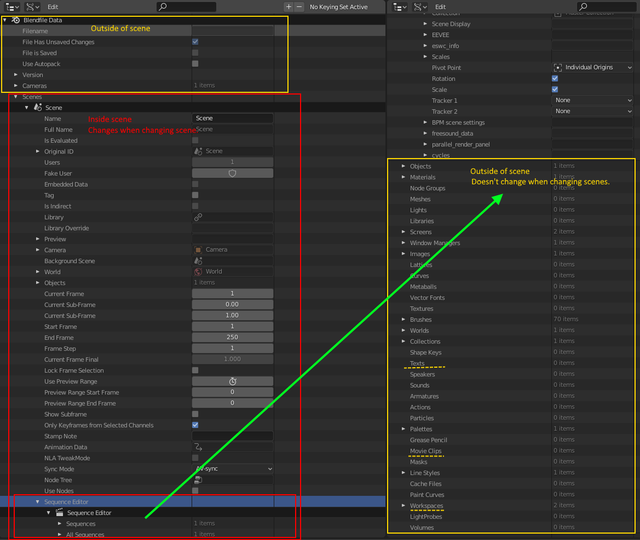Click the Animation Data icon

click(x=198, y=447)
